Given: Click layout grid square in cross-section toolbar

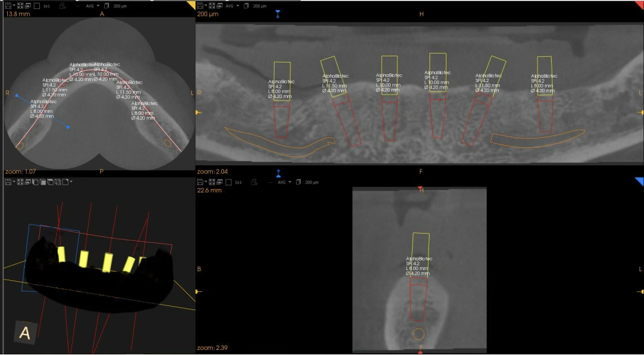Looking at the screenshot, I should point(229,182).
